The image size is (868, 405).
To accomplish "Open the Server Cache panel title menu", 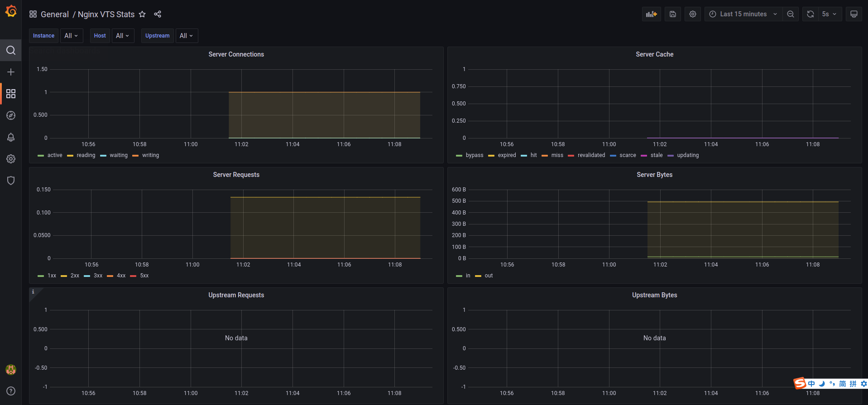I will [654, 54].
